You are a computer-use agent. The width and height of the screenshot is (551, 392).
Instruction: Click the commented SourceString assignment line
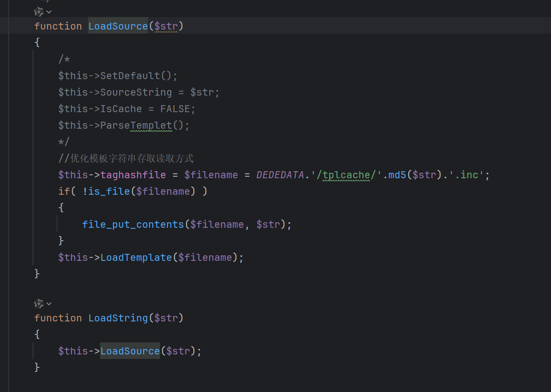(139, 92)
